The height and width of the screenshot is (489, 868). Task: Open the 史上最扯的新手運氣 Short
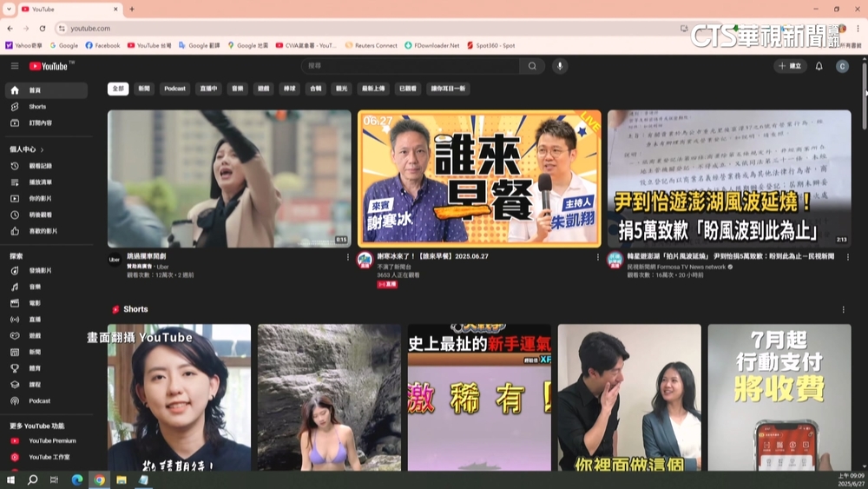click(x=479, y=397)
